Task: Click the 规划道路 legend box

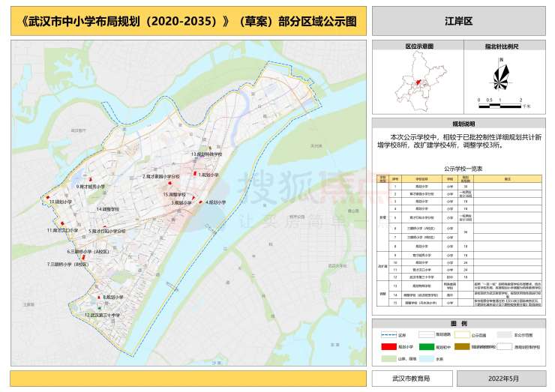Action: [426, 335]
